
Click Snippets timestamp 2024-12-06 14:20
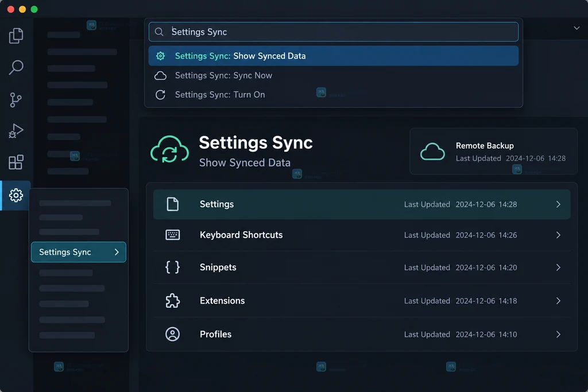click(486, 267)
